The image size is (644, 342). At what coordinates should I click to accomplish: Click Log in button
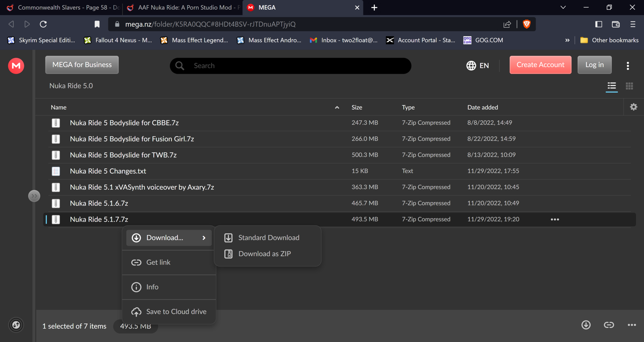click(x=594, y=65)
